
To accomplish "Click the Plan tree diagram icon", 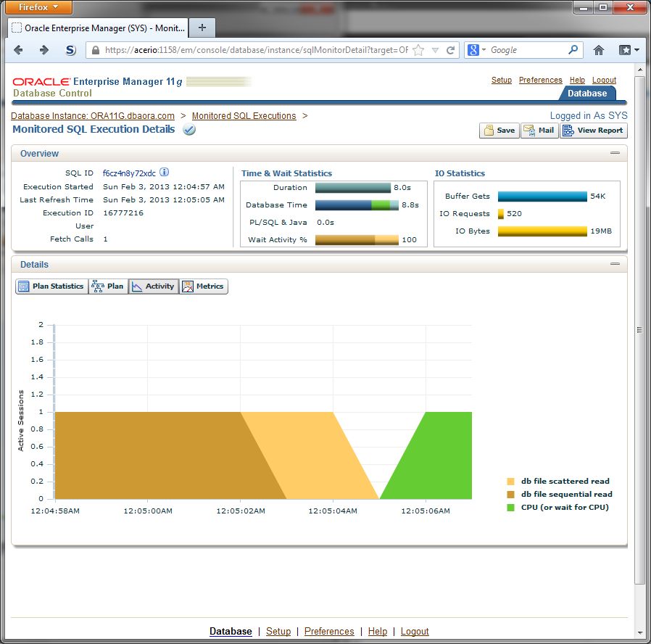I will tap(98, 286).
